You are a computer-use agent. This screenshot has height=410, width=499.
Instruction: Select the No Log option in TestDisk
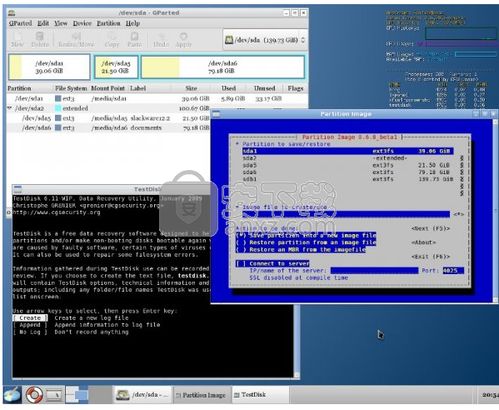click(30, 332)
